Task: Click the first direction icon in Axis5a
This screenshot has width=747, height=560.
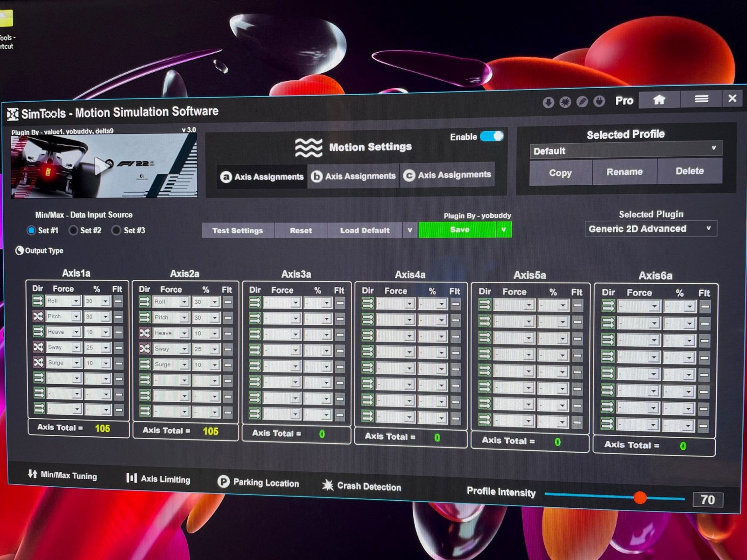Action: tap(485, 305)
